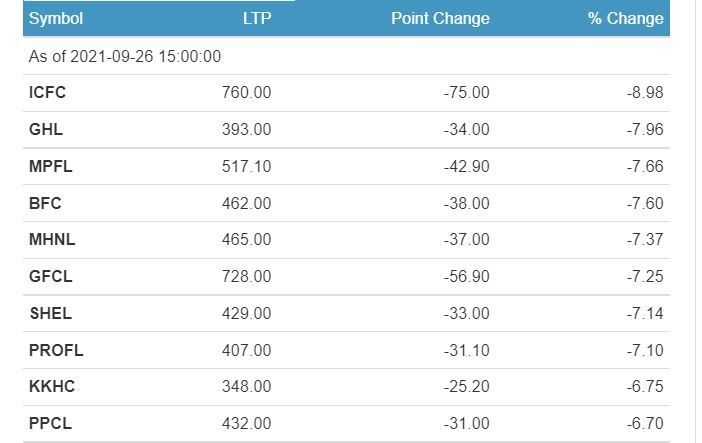Open the MHNL stock symbol
The height and width of the screenshot is (443, 702).
click(x=52, y=240)
